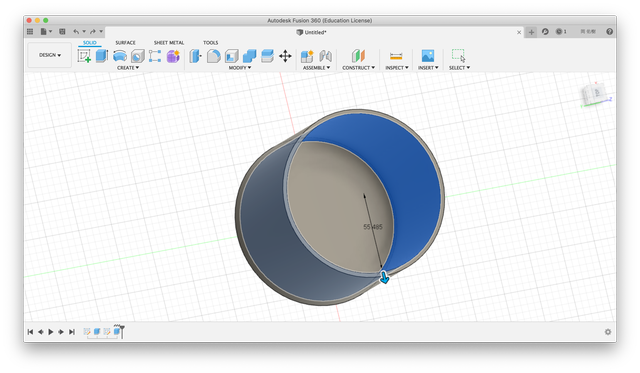Select the Shell tool
This screenshot has width=640, height=373.
(231, 56)
